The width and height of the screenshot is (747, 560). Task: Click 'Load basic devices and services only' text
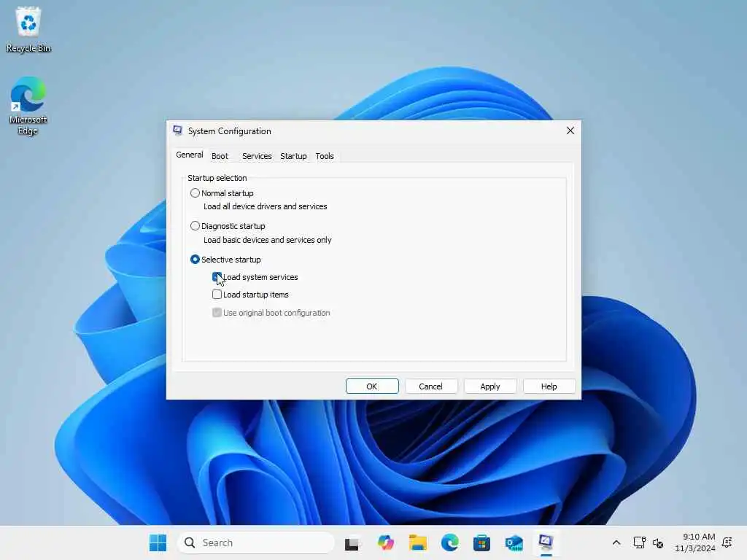coord(267,240)
